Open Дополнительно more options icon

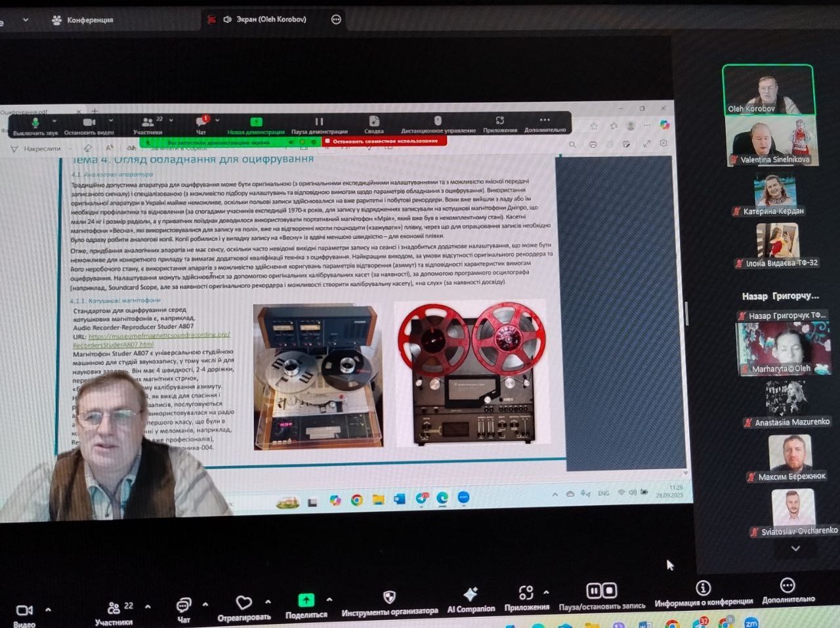tap(787, 591)
